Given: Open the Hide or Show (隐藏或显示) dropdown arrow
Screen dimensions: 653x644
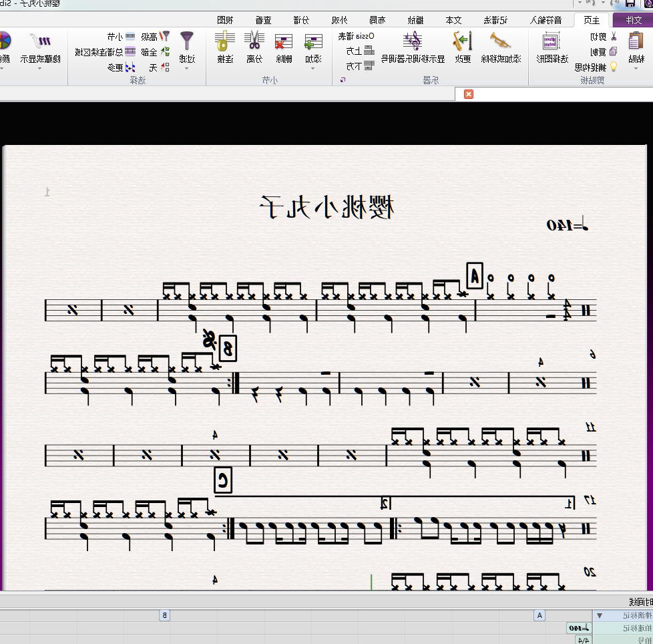Looking at the screenshot, I should 40,68.
